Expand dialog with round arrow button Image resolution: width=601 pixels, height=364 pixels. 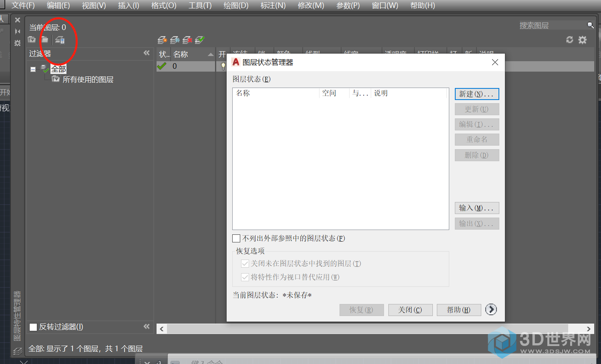tap(491, 309)
